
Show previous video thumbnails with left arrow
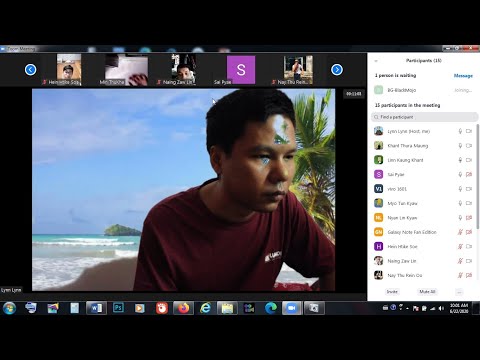(31, 70)
